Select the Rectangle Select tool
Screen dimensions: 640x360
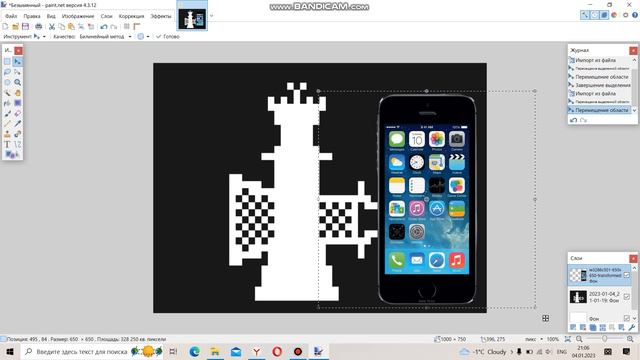click(x=7, y=61)
